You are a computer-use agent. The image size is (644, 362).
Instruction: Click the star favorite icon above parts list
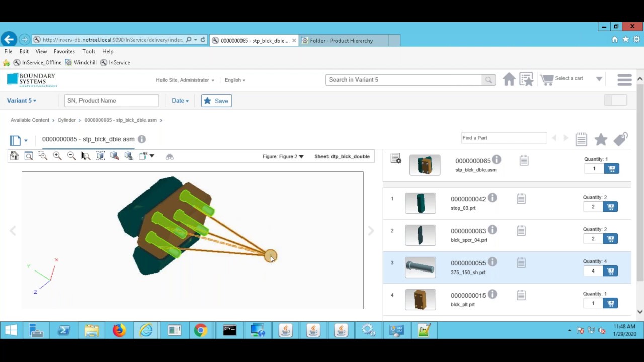coord(601,139)
